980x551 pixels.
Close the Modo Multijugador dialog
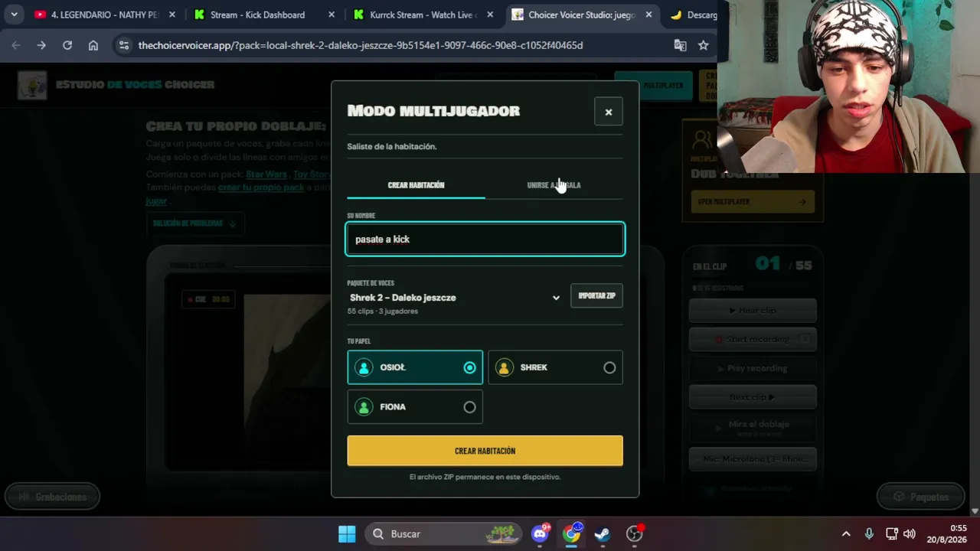tap(609, 112)
